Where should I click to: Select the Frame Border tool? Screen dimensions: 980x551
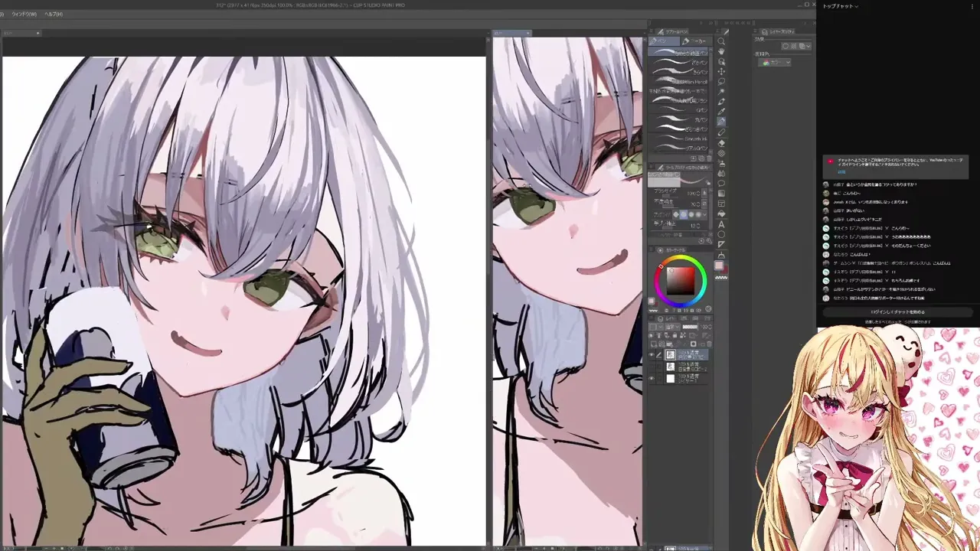(721, 204)
